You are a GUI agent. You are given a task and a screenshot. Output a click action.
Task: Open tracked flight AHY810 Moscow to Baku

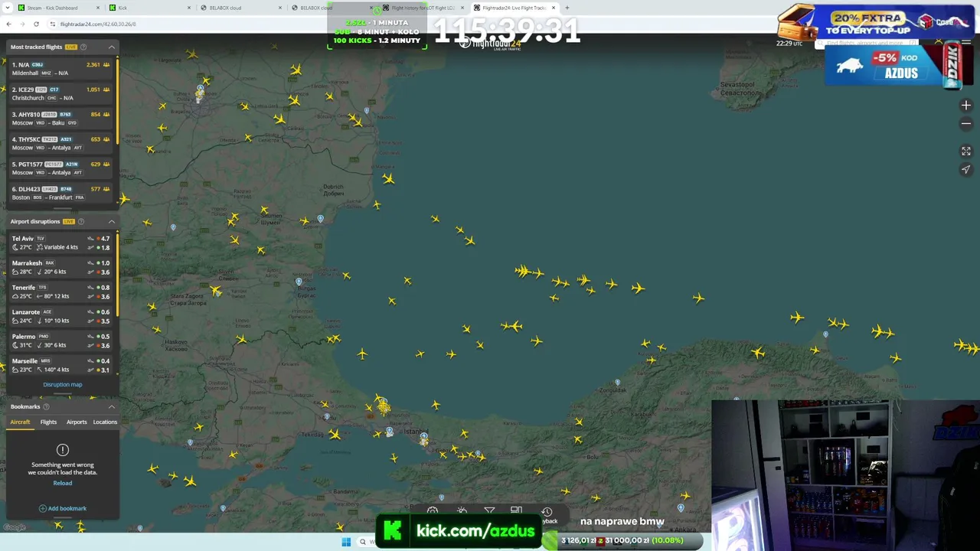pos(61,119)
